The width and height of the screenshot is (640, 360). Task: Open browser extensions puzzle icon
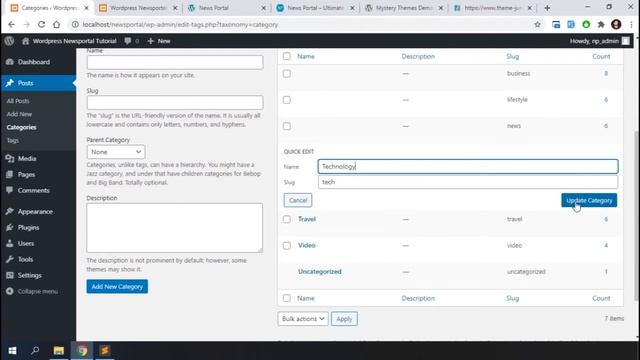(x=601, y=24)
